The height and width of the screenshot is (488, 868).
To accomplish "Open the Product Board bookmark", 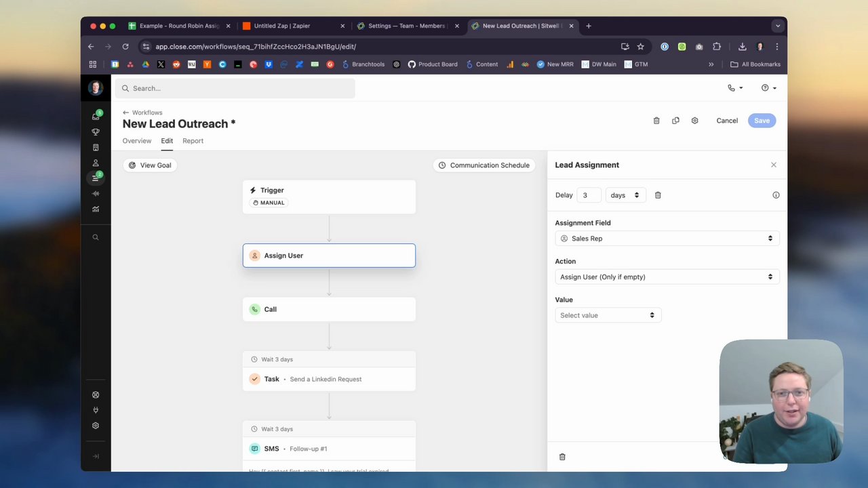I will pyautogui.click(x=432, y=64).
